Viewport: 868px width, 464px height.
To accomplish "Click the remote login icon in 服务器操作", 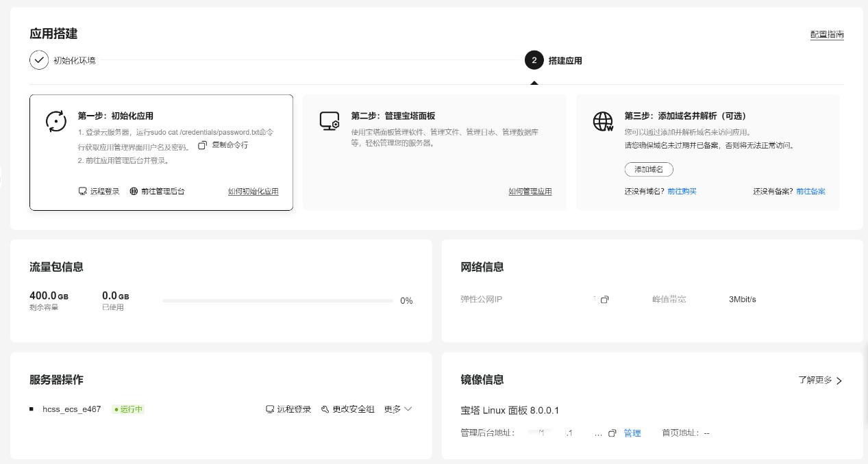I will click(270, 409).
